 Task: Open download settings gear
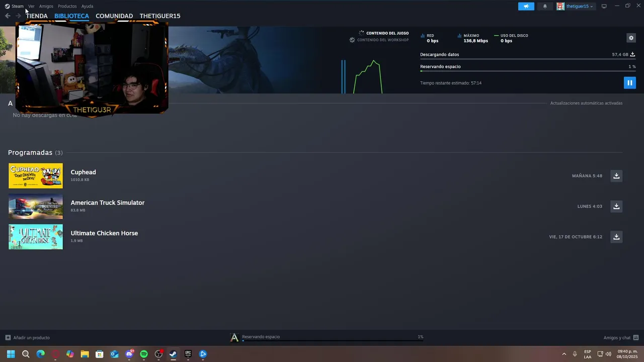[631, 38]
